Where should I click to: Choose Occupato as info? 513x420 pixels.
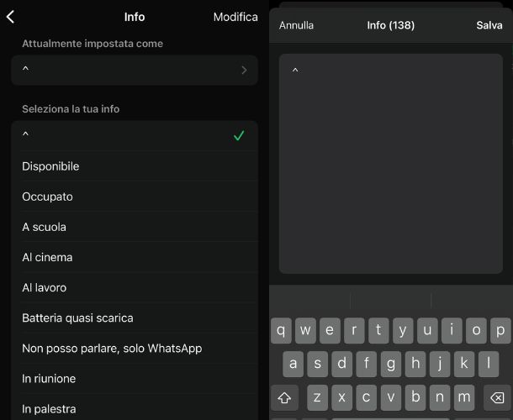(x=135, y=197)
